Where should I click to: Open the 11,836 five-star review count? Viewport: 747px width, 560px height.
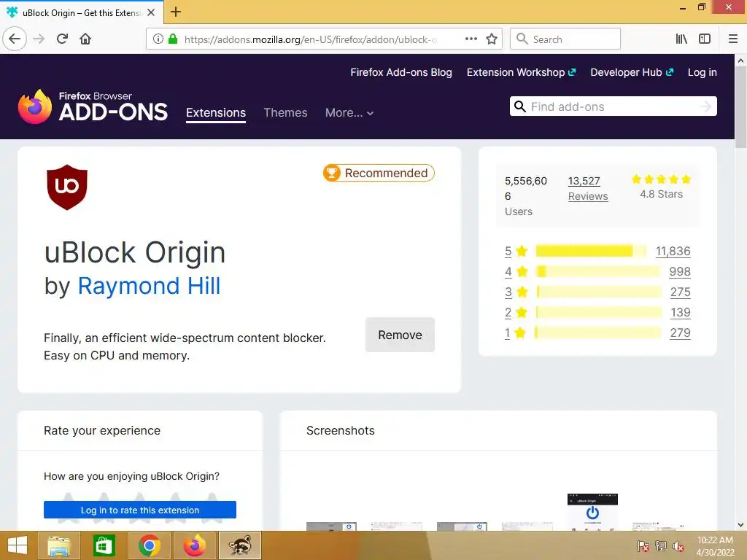(673, 251)
